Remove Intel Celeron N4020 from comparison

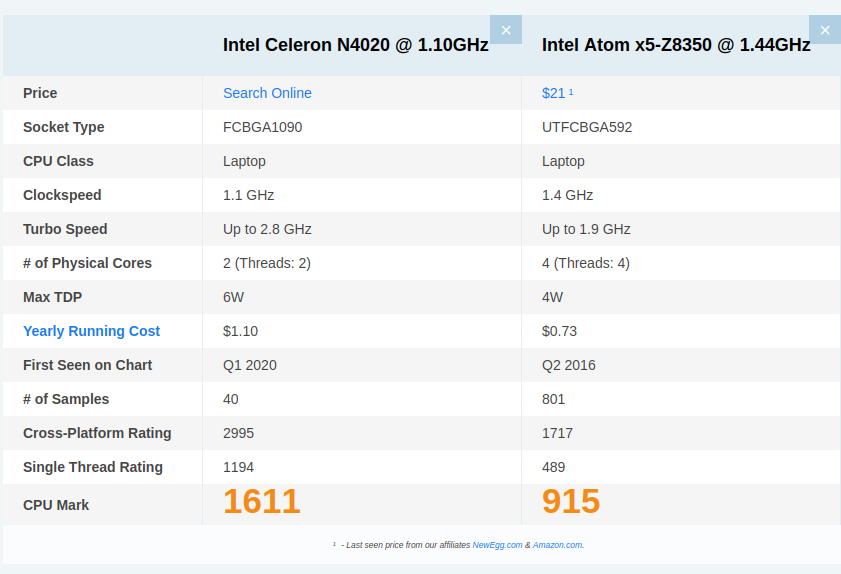[x=506, y=30]
